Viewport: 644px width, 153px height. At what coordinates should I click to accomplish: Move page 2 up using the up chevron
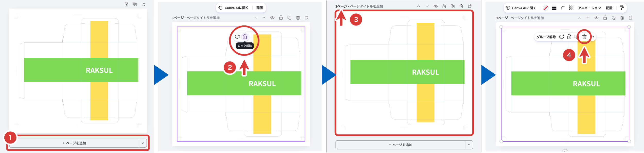click(418, 6)
